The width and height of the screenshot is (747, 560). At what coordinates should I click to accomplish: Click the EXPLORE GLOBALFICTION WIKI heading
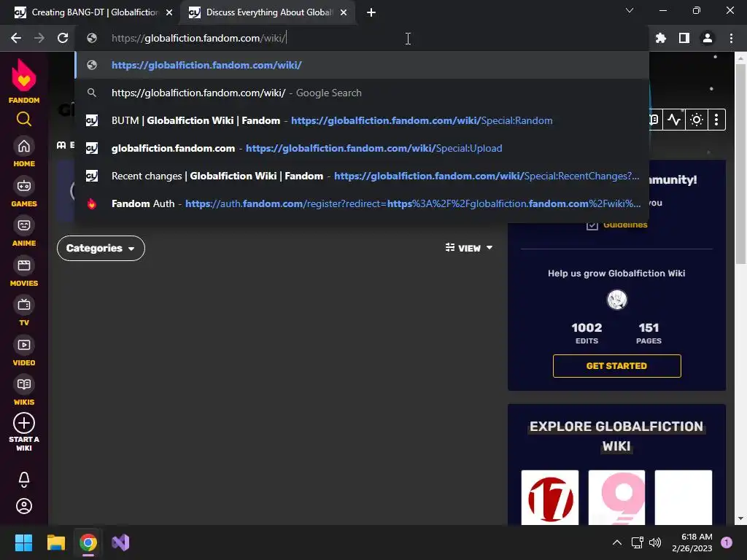[x=616, y=436]
